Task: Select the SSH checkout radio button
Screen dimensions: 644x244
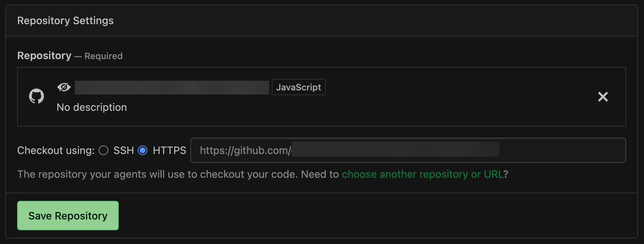Action: tap(103, 150)
